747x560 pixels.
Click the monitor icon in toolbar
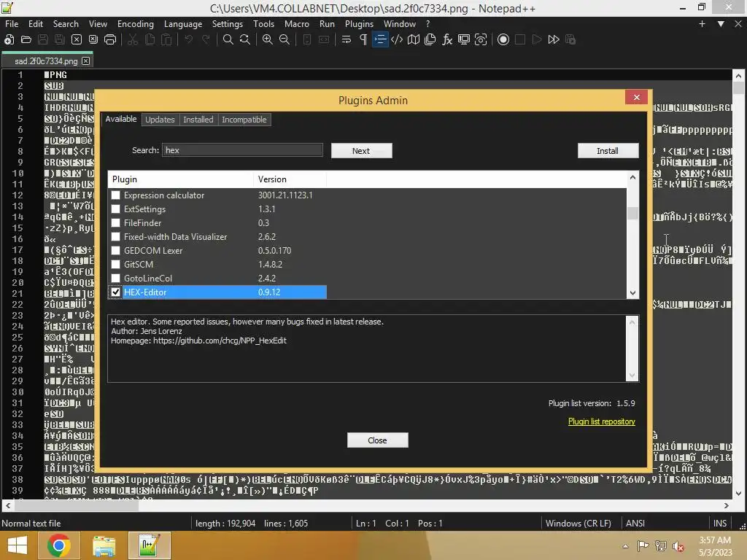463,39
